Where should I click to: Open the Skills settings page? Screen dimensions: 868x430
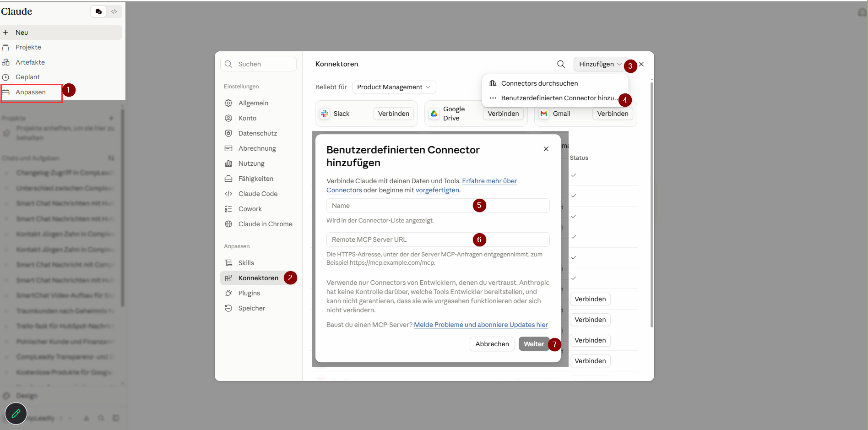pyautogui.click(x=259, y=263)
